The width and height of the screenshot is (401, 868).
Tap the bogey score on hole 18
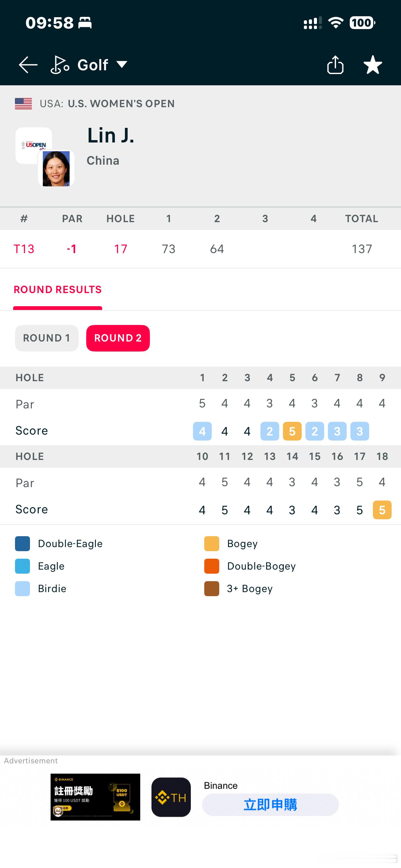(382, 510)
